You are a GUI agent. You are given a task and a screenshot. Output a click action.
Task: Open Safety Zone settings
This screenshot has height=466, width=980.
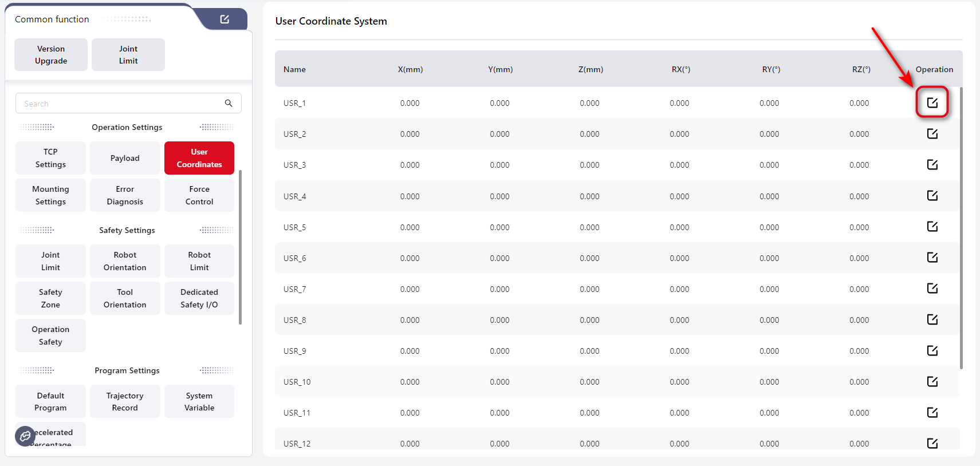50,298
